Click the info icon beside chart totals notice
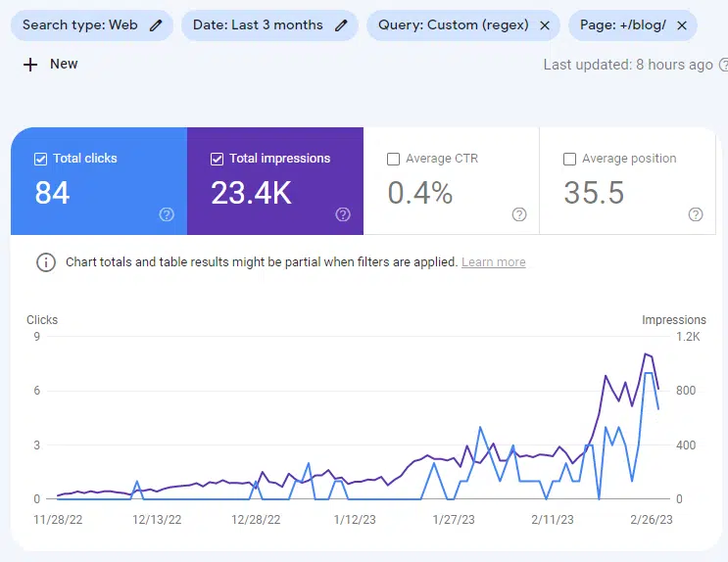The height and width of the screenshot is (562, 728). click(45, 262)
